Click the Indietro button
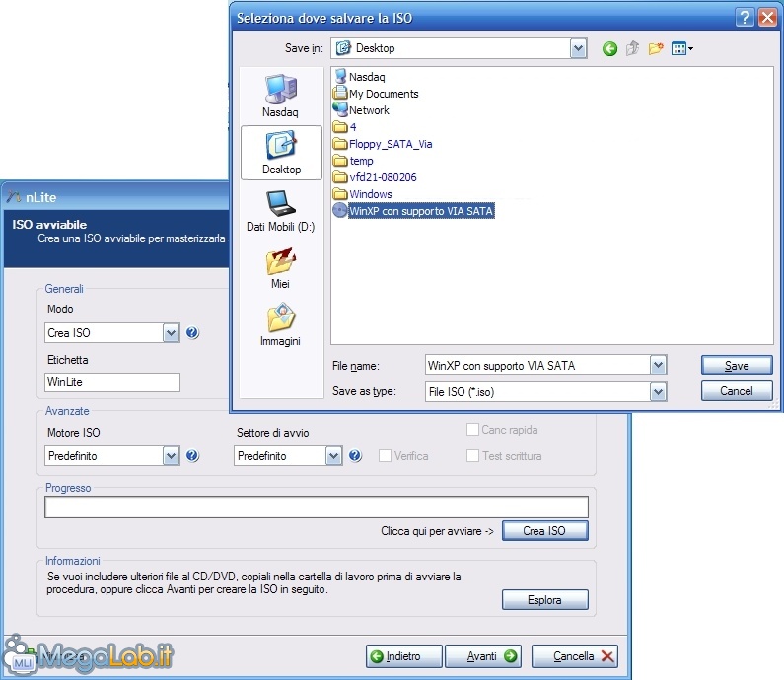 (404, 656)
